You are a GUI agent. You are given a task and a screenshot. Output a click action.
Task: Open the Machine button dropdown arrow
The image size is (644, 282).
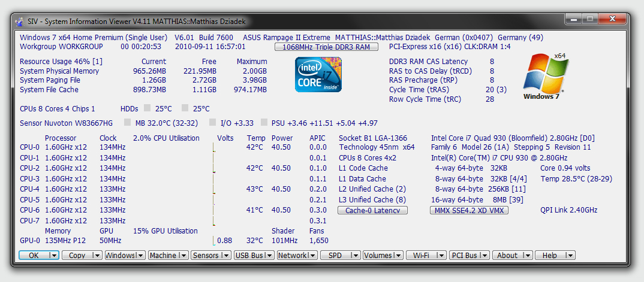click(183, 256)
